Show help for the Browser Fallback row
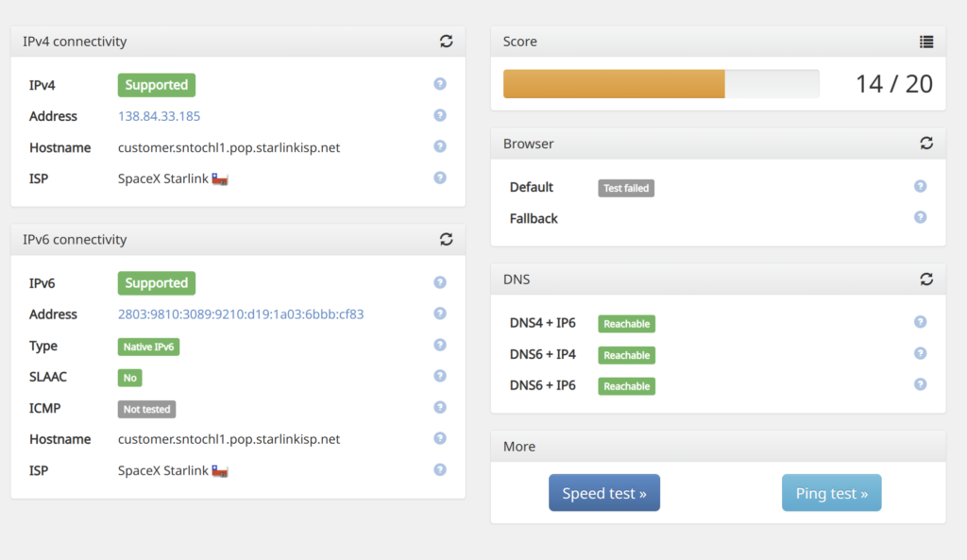The height and width of the screenshot is (560, 967). pos(920,217)
